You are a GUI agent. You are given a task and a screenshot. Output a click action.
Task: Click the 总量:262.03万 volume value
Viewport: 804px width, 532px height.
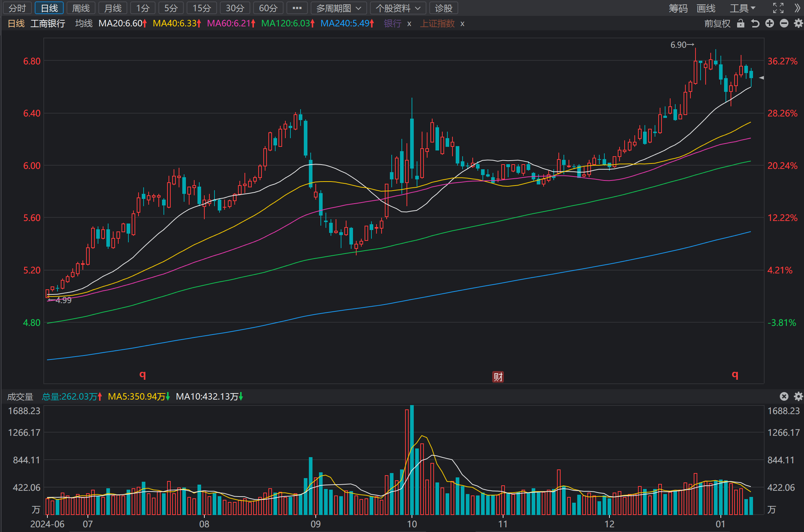(x=72, y=397)
